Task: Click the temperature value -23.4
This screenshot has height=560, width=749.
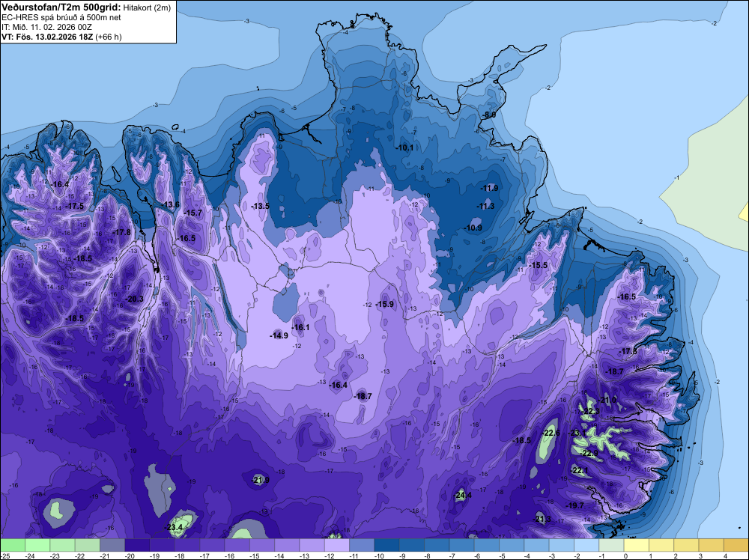Action: [174, 527]
